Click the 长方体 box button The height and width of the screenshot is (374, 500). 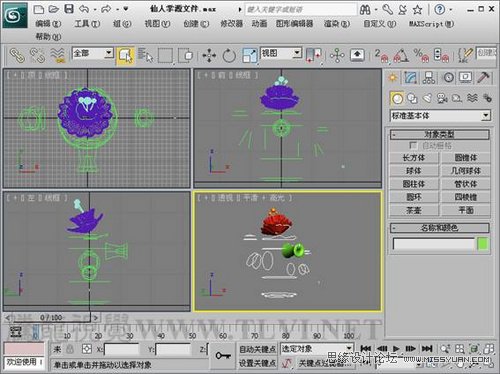click(414, 158)
